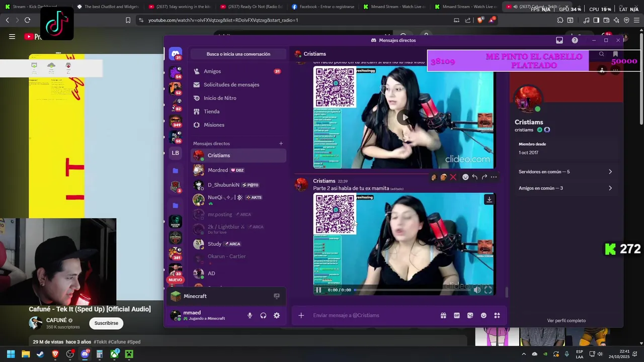Open the emoji picker in message bar
644x362 pixels.
coord(484,315)
